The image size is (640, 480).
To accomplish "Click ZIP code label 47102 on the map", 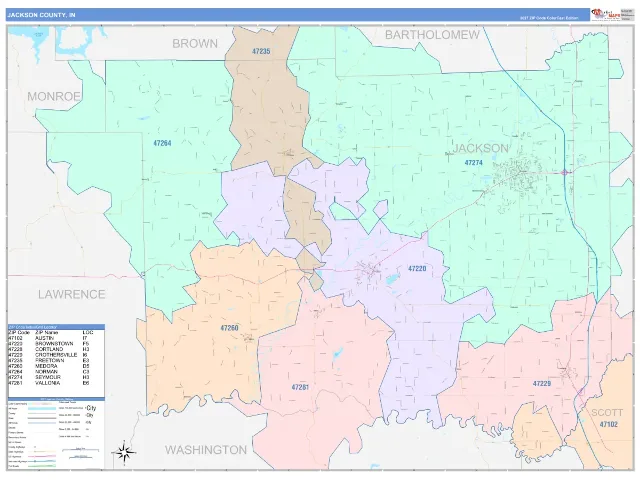I will [609, 424].
